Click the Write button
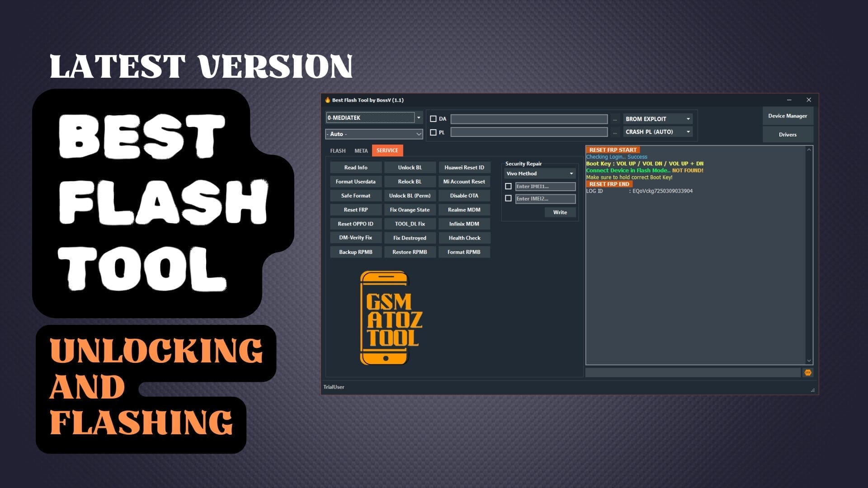The width and height of the screenshot is (868, 488). (x=560, y=211)
